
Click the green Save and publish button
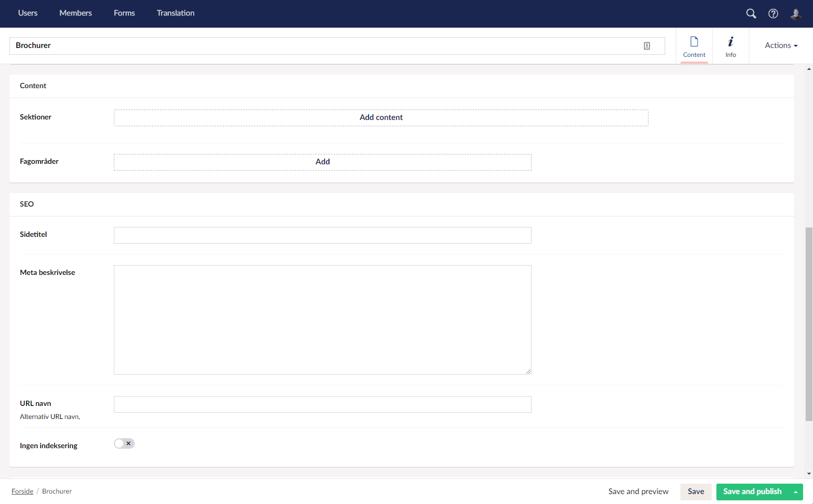point(752,492)
